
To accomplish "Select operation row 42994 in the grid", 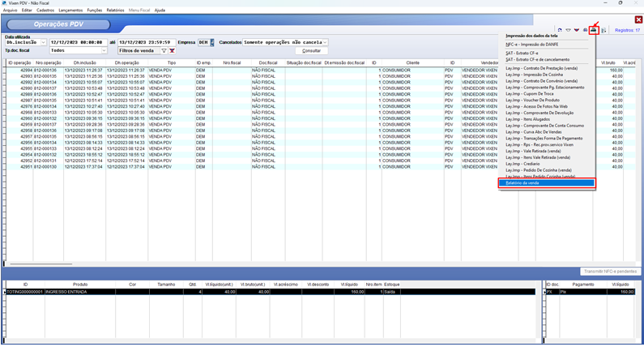I will tap(81, 71).
